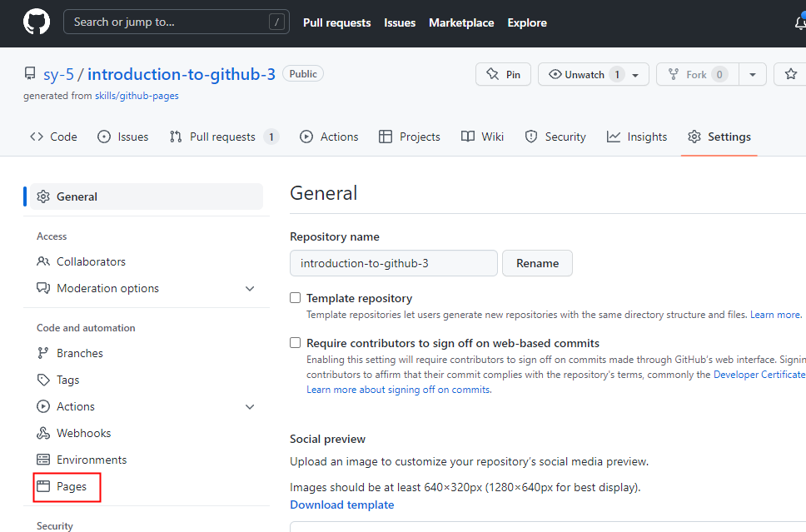This screenshot has width=806, height=532.
Task: Click the star icon button
Action: 790,74
